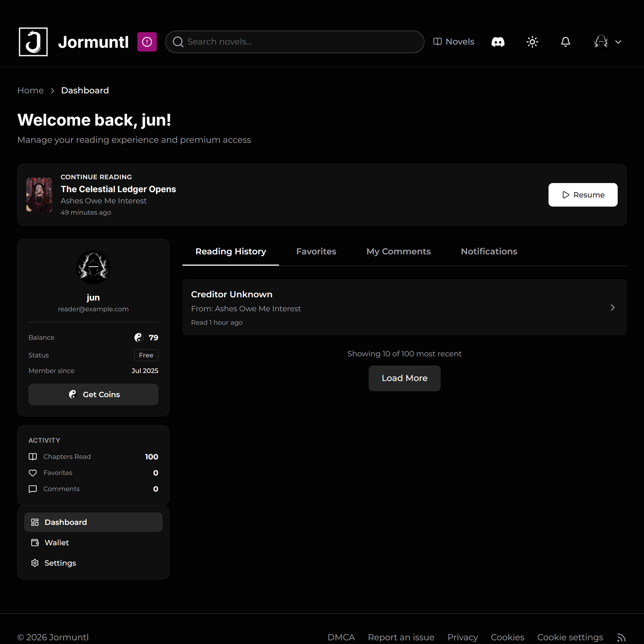This screenshot has height=644, width=644.
Task: Open The Celestial Ledger Opens title
Action: (x=118, y=189)
